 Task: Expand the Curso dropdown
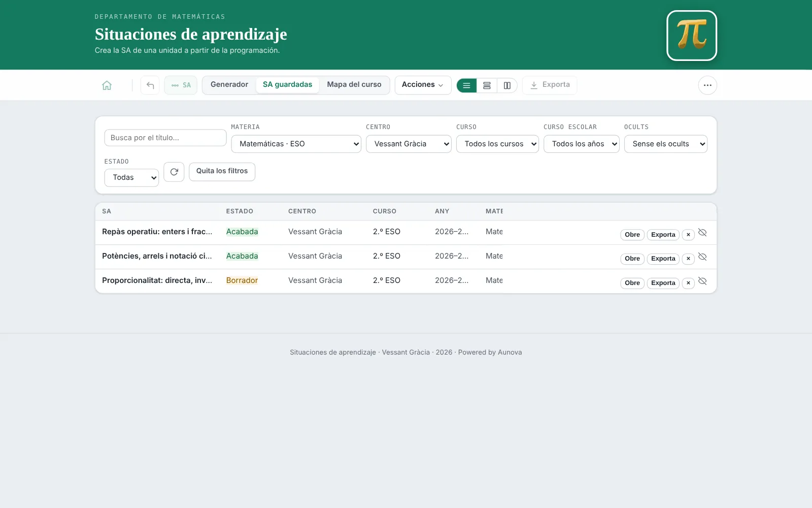[497, 144]
